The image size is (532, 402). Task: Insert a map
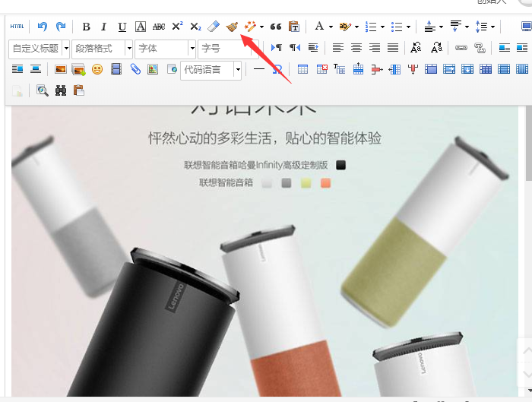click(153, 70)
